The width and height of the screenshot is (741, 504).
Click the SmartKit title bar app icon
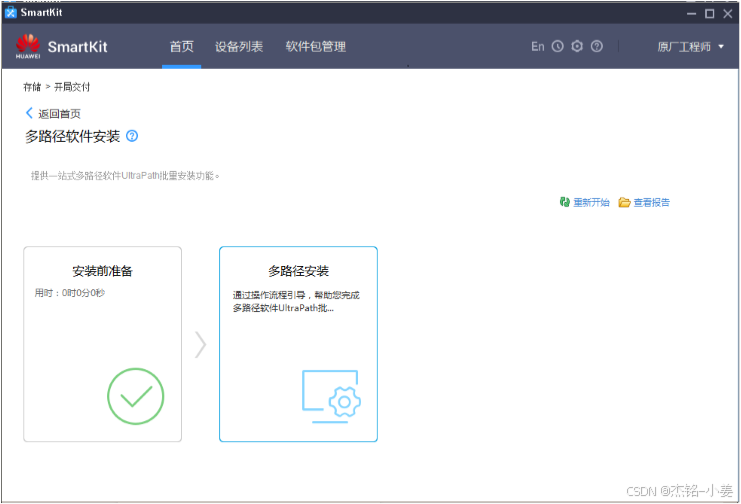click(10, 12)
